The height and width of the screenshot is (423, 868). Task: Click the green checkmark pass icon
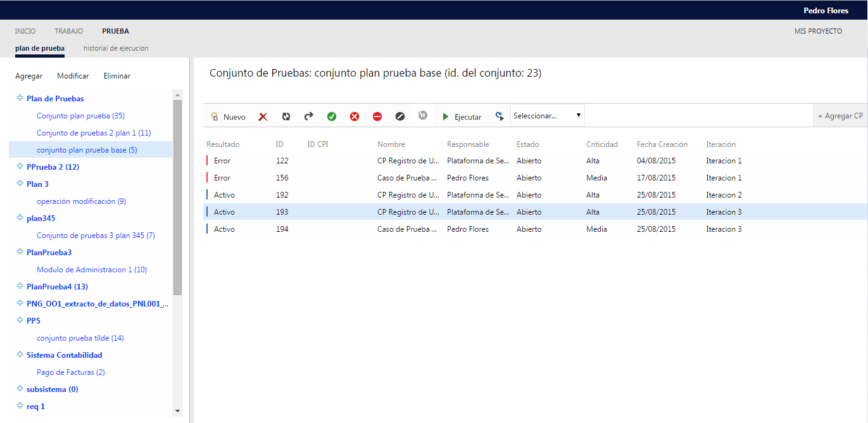click(332, 117)
